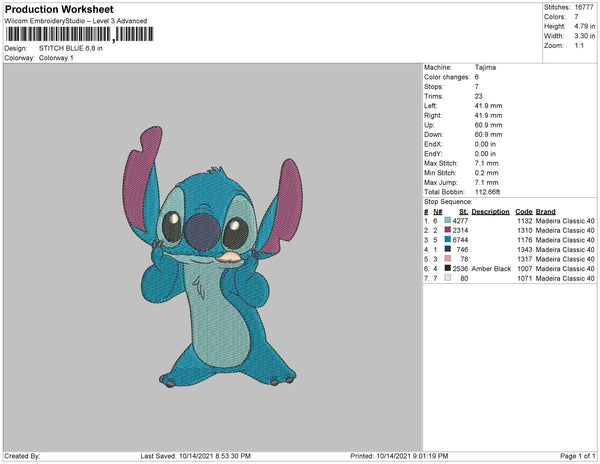Click the 'Up:' value 60.9 mm
600x464 pixels.
tap(488, 125)
